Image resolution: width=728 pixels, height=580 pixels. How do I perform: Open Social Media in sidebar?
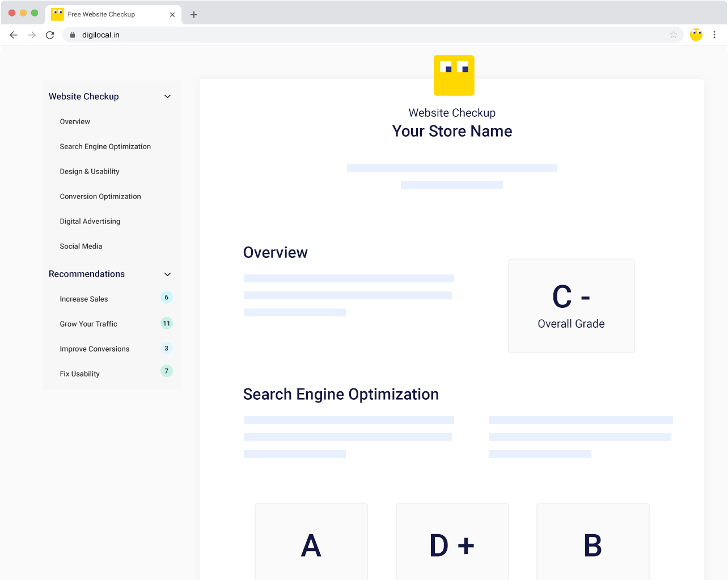[81, 247]
